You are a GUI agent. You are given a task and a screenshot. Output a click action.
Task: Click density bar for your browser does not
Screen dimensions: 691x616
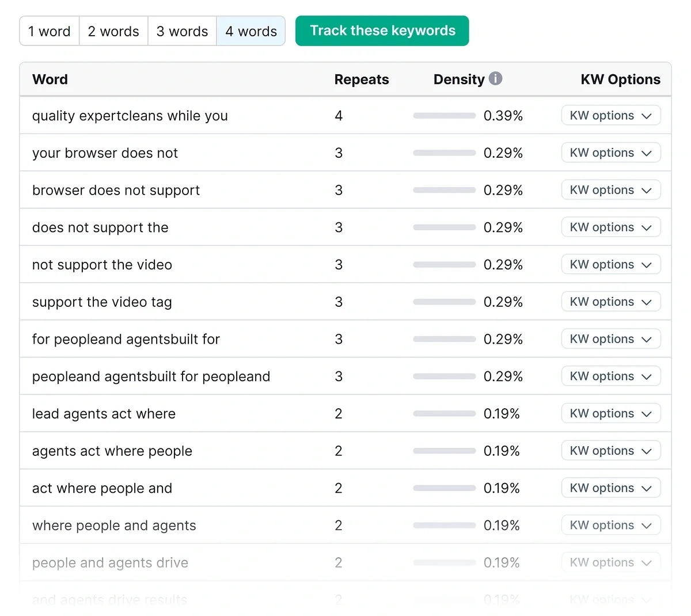pyautogui.click(x=445, y=153)
